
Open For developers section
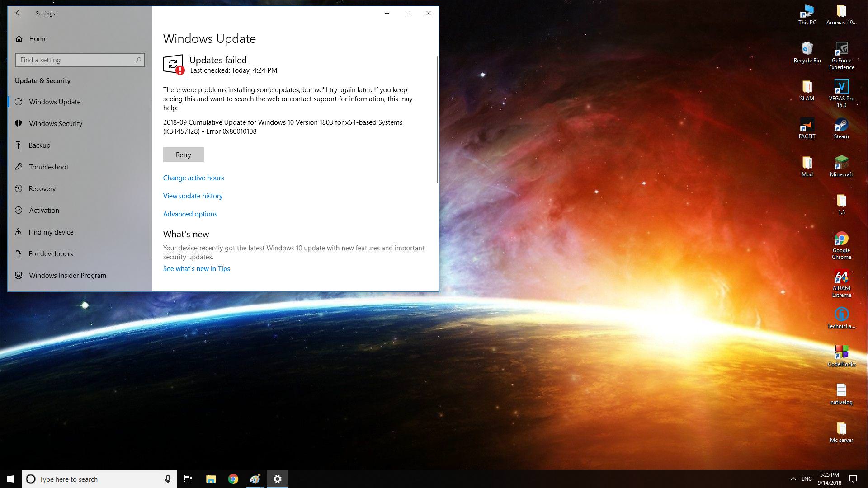pyautogui.click(x=80, y=253)
